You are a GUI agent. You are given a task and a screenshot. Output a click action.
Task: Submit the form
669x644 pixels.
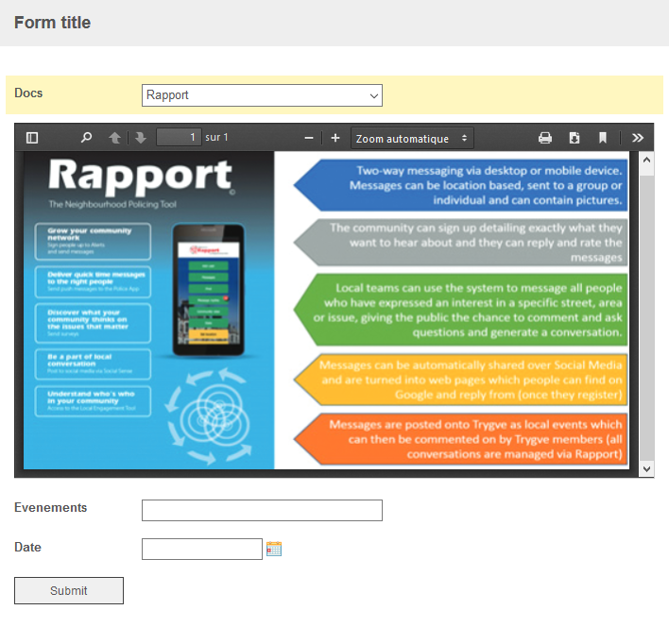[x=69, y=591]
